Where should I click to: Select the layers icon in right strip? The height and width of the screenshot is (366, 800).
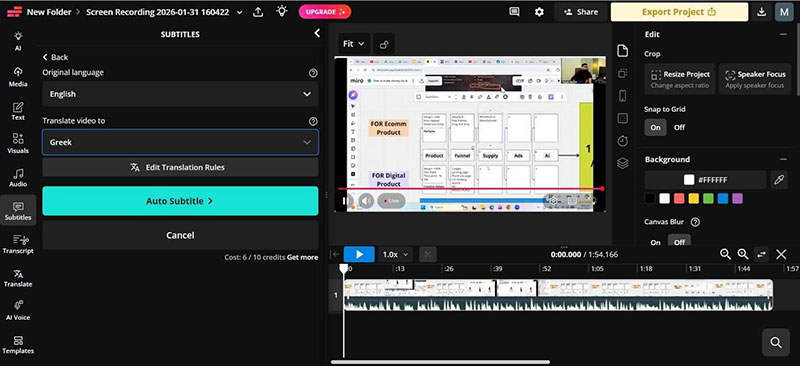[x=622, y=163]
